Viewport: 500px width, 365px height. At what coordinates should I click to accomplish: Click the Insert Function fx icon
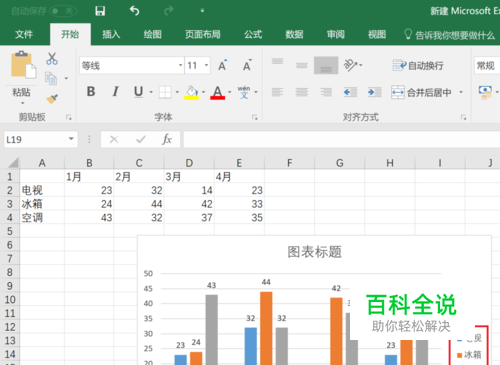(x=167, y=139)
